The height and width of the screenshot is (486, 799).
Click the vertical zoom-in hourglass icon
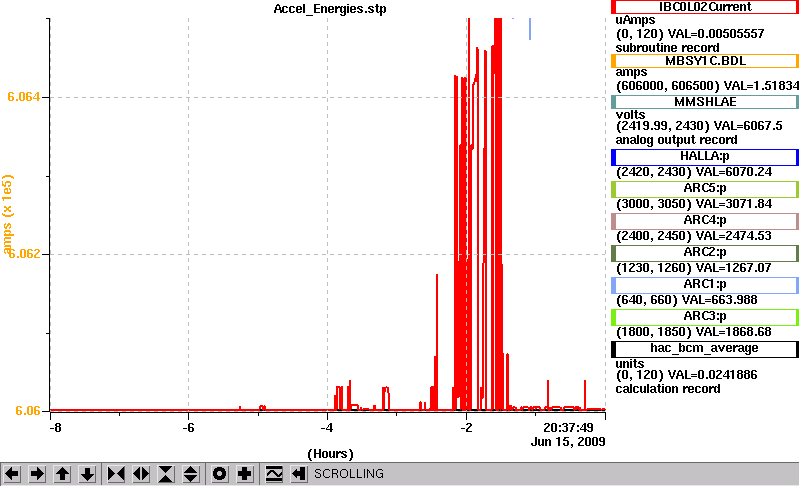coord(166,474)
